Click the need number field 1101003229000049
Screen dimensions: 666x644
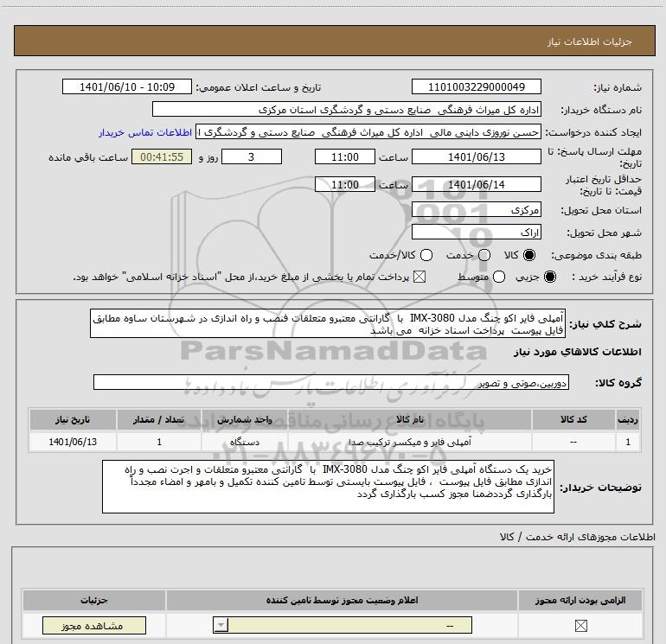pyautogui.click(x=476, y=87)
